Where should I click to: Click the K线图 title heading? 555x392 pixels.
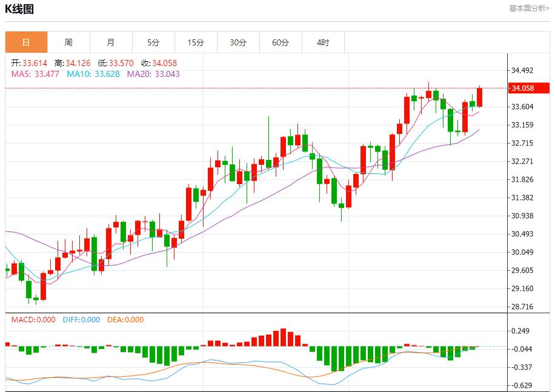point(20,9)
